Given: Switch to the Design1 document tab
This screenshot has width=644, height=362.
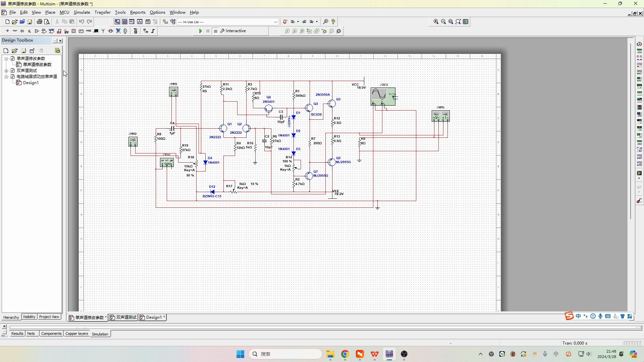Looking at the screenshot, I should [x=153, y=317].
